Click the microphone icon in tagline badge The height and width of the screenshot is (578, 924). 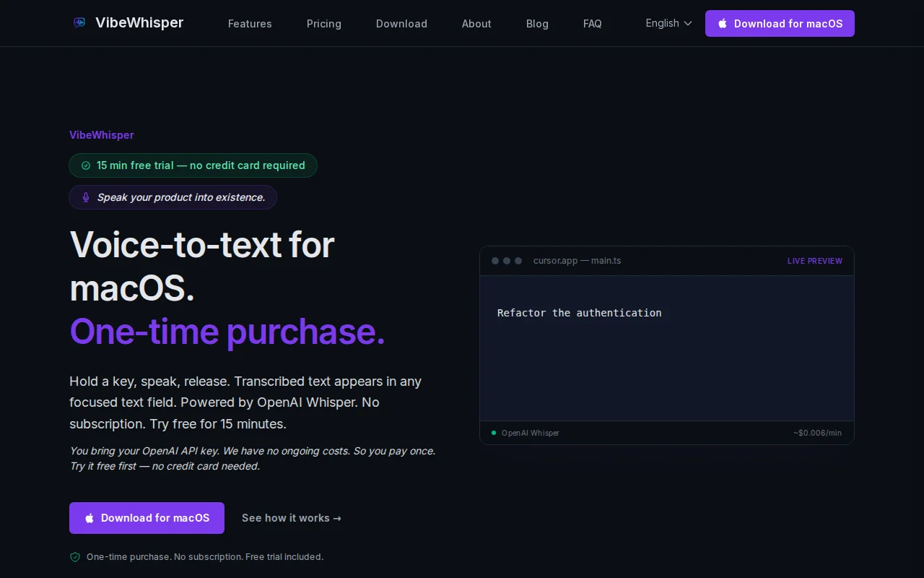(x=86, y=197)
